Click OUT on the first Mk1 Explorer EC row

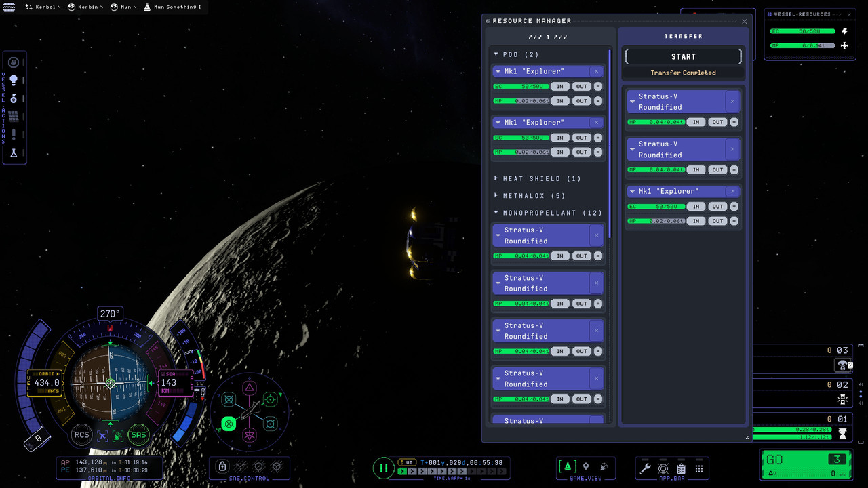(x=581, y=86)
